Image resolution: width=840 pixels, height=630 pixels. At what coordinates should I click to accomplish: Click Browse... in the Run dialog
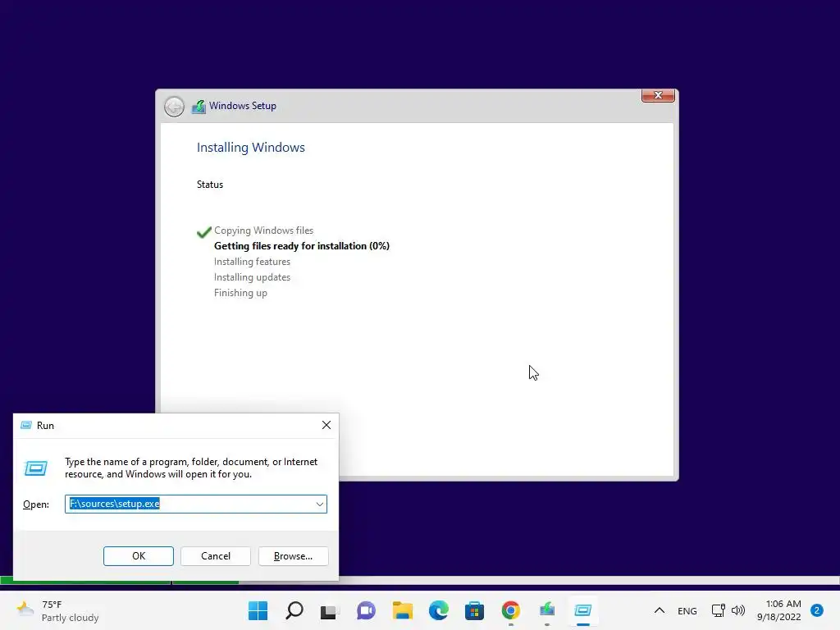293,556
